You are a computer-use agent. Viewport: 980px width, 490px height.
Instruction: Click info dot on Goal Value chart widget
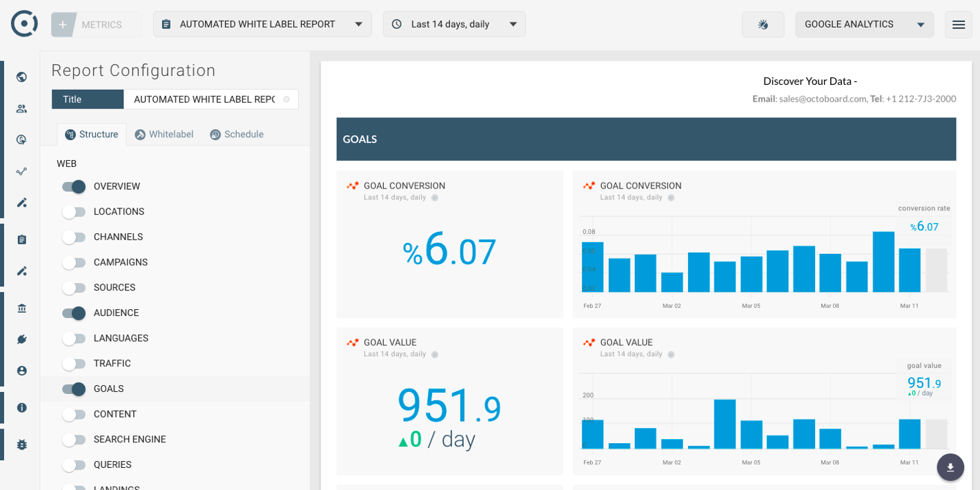pyautogui.click(x=671, y=354)
